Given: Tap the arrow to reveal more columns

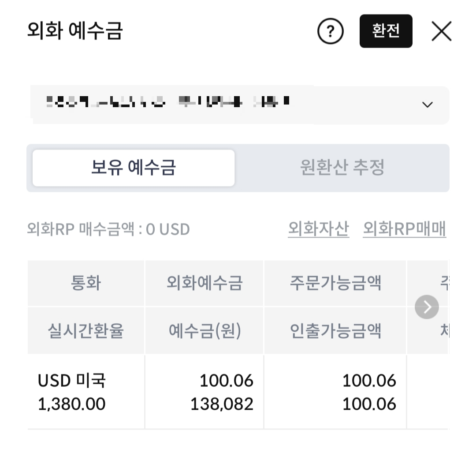Looking at the screenshot, I should click(426, 307).
